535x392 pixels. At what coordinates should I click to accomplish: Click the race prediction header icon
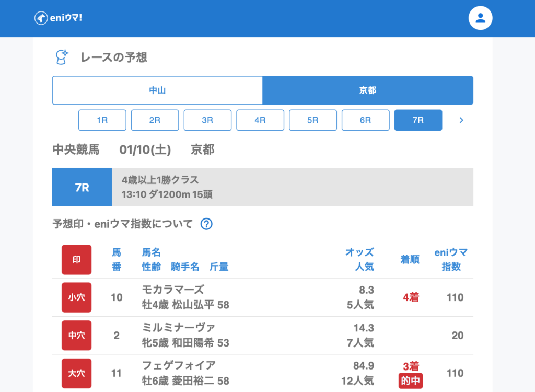pos(62,57)
